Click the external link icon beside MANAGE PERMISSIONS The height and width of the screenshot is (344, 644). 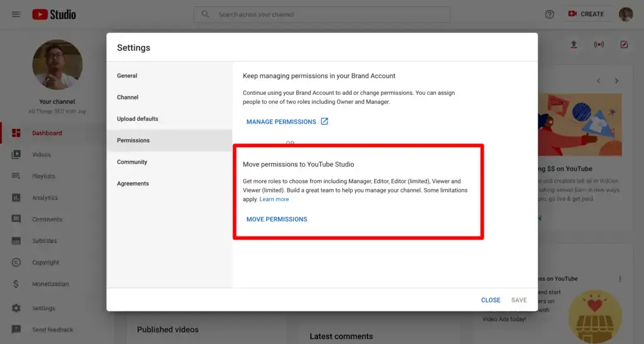click(x=325, y=121)
